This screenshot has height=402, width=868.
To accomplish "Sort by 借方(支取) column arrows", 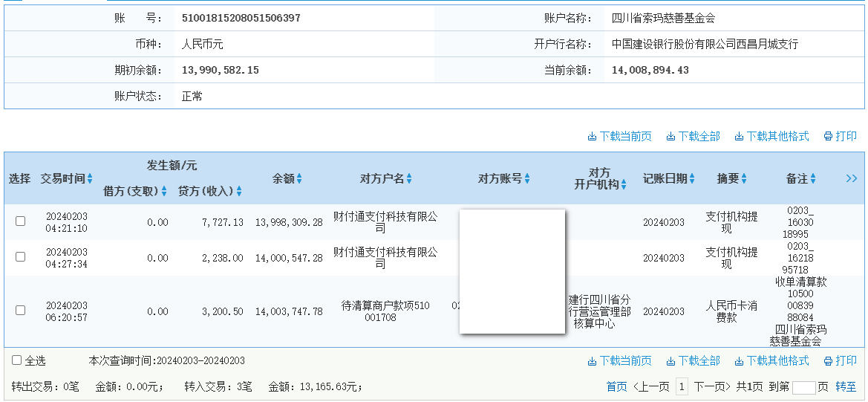I will pyautogui.click(x=164, y=191).
